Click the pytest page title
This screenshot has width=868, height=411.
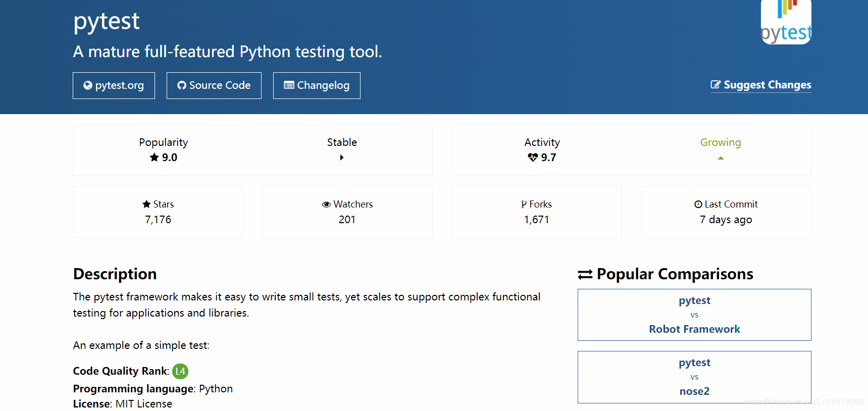coord(107,22)
